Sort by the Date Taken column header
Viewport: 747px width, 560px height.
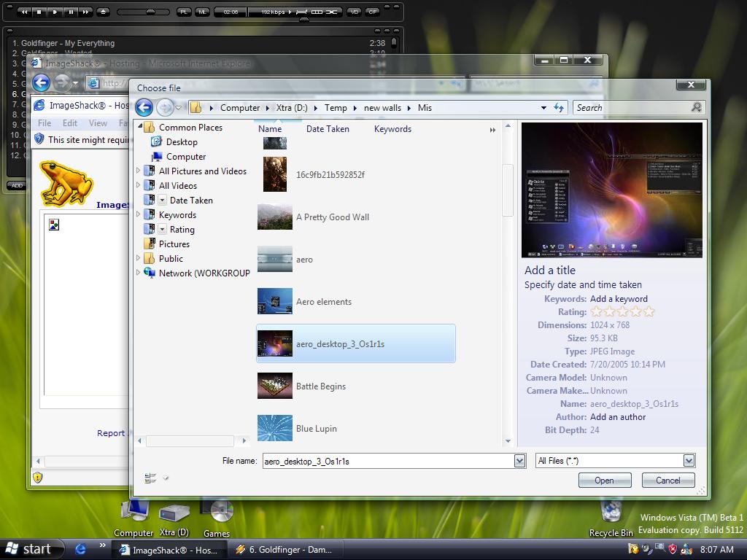pos(328,129)
